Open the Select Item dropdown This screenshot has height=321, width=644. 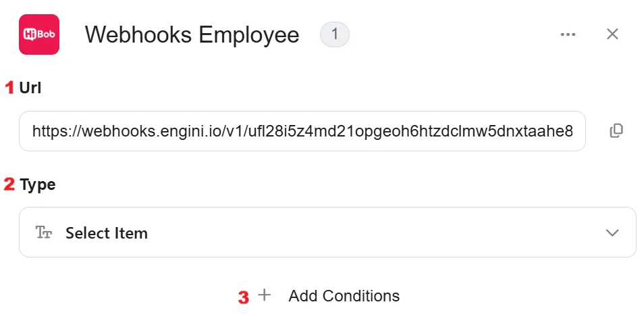tap(327, 232)
